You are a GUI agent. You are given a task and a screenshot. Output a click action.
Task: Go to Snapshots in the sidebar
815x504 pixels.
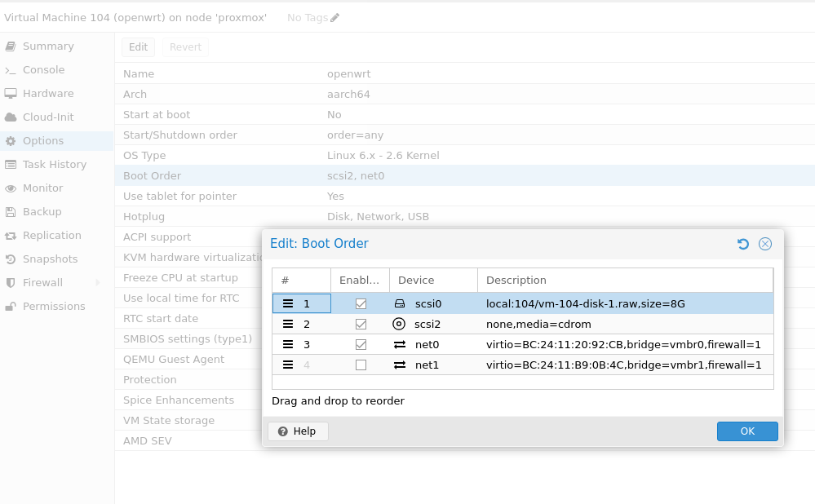(x=50, y=259)
